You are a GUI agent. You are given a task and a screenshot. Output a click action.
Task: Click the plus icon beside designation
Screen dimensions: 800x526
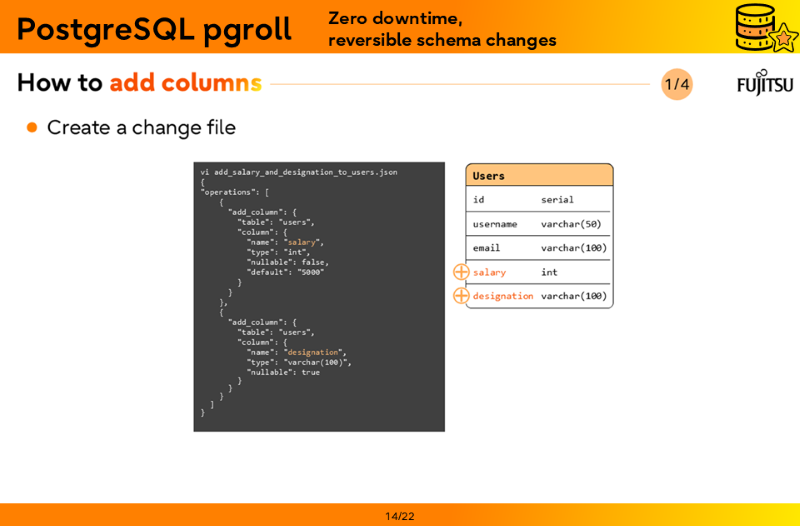tap(461, 296)
